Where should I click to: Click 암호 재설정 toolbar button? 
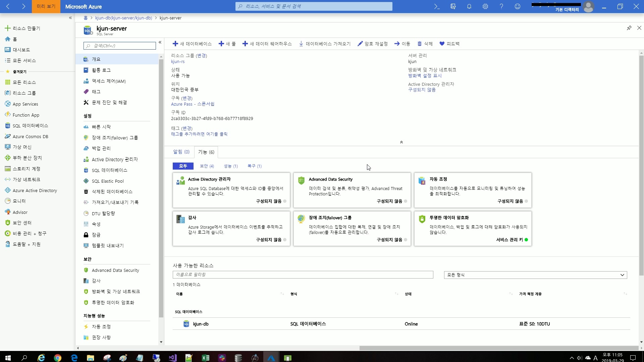point(373,44)
